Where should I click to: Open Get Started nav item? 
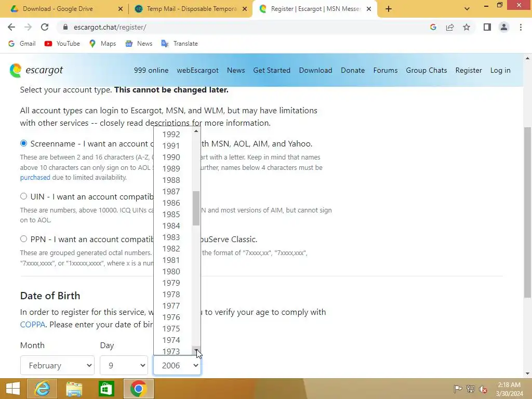point(272,70)
